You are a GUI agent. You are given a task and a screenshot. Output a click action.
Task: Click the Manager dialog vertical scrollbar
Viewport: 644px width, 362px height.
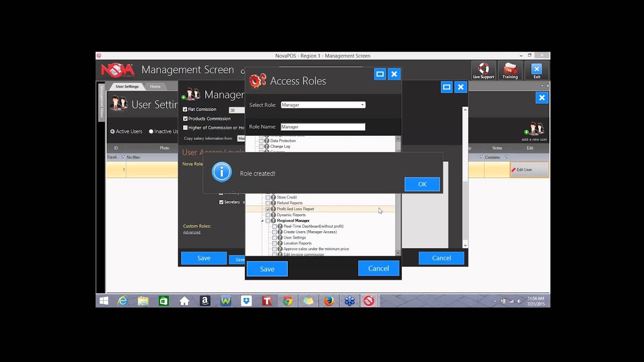pyautogui.click(x=465, y=177)
